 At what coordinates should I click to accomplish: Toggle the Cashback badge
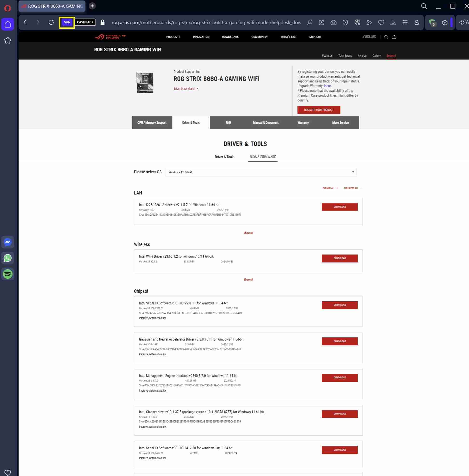(85, 22)
